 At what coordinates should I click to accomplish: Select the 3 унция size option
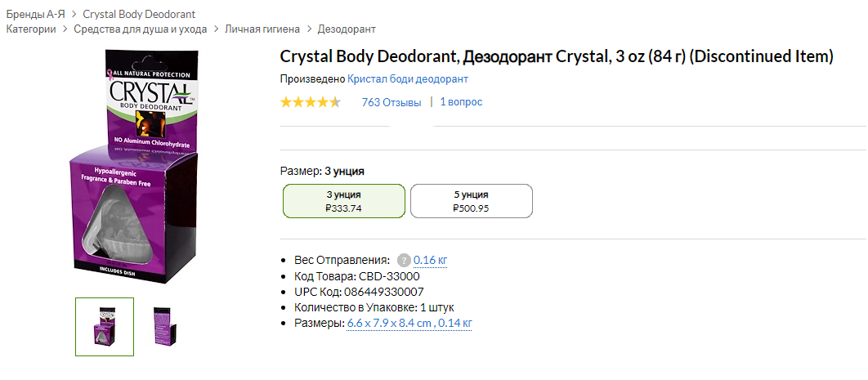(x=344, y=201)
